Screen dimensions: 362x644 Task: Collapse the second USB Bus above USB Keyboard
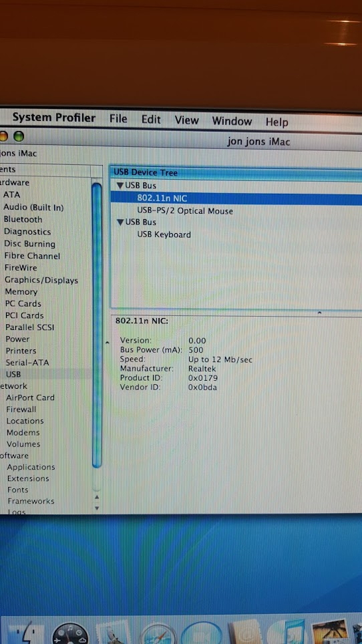[120, 222]
